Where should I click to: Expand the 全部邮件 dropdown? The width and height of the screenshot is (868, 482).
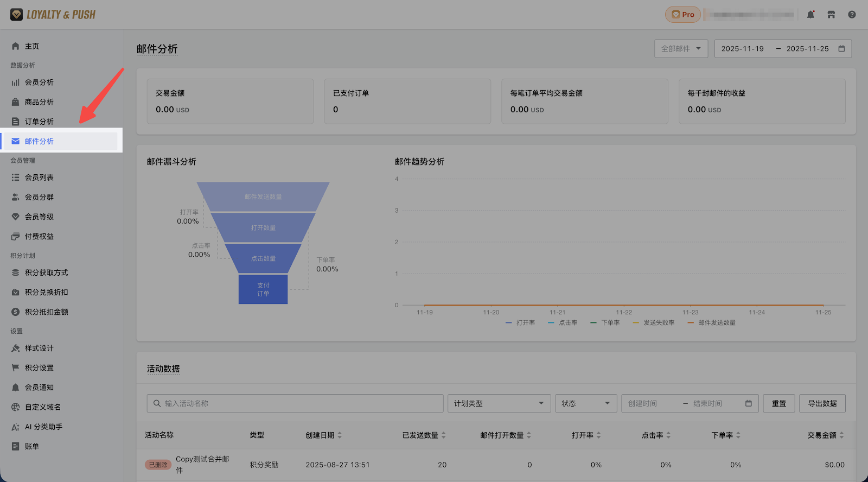pos(681,49)
